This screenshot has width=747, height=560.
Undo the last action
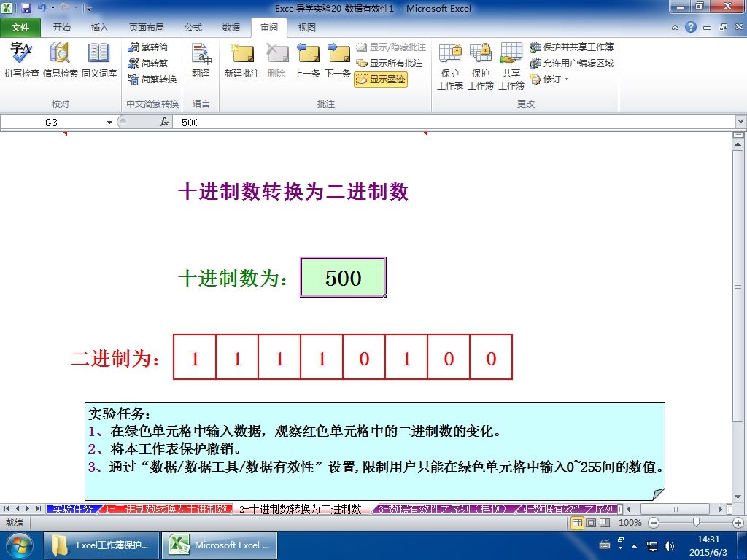42,8
